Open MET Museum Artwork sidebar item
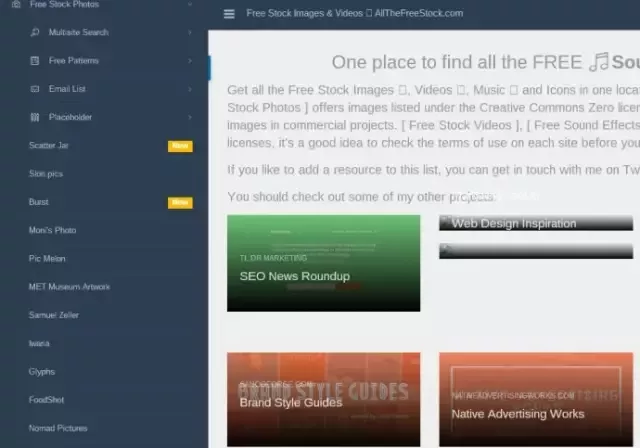The width and height of the screenshot is (640, 448). tap(69, 287)
